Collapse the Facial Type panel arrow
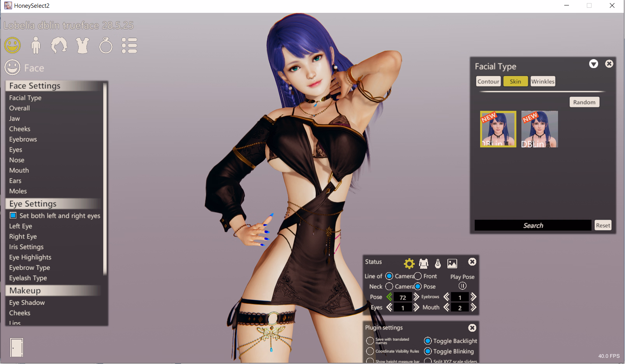This screenshot has width=625, height=364. tap(593, 64)
